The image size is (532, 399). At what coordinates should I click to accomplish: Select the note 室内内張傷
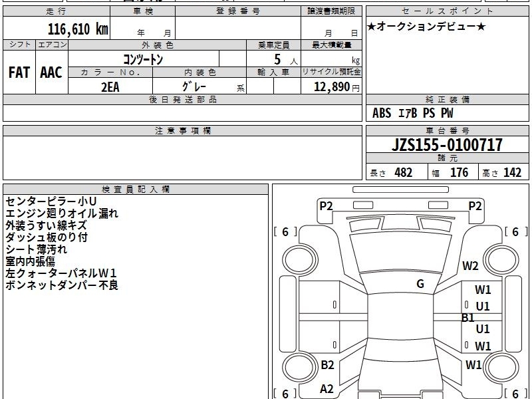(30, 261)
